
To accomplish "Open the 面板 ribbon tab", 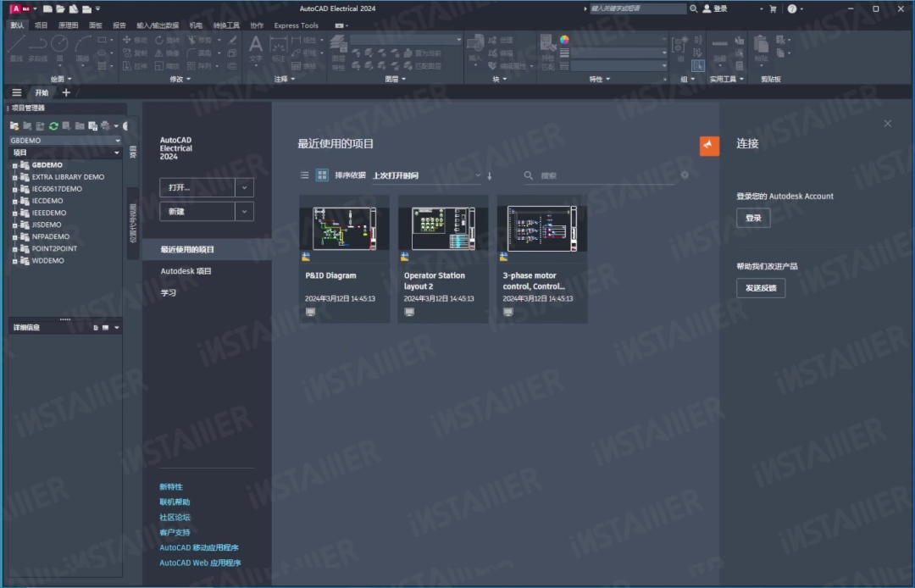I will (x=96, y=25).
